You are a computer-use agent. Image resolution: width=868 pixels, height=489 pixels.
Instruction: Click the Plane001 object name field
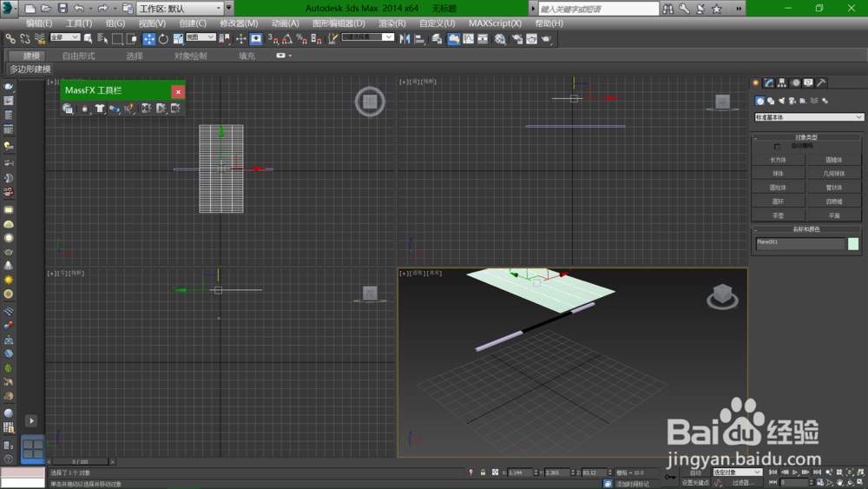click(800, 244)
